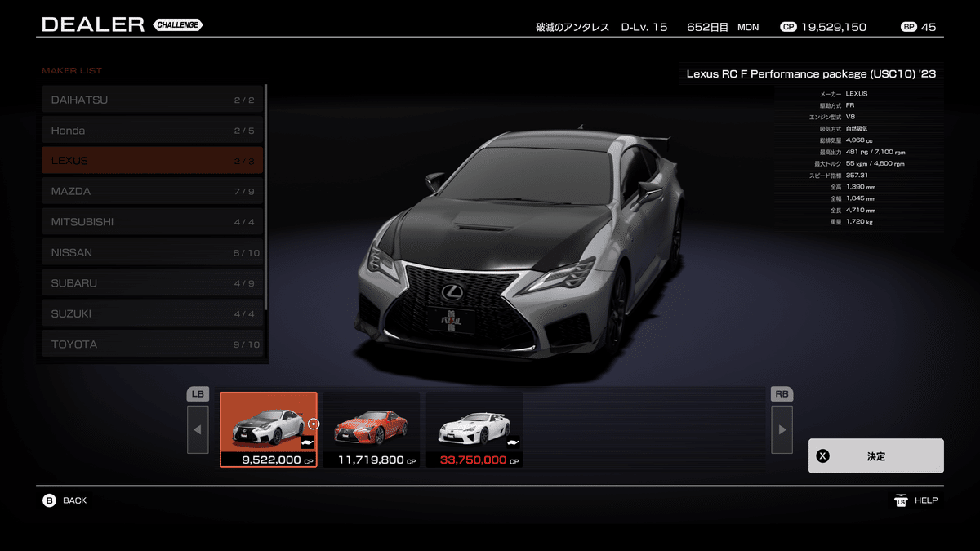The image size is (980, 551).
Task: Click the '4,968 cc' displacement value
Action: pos(859,140)
